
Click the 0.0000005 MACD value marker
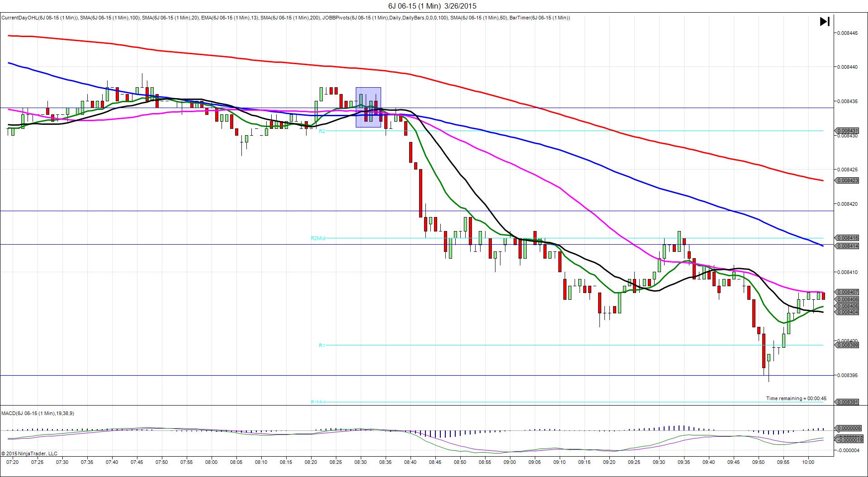tap(849, 428)
